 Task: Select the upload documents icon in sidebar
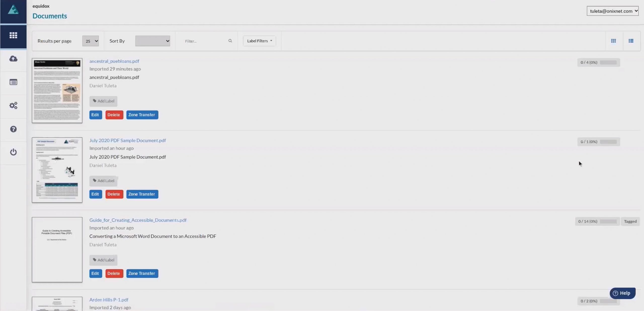pyautogui.click(x=13, y=59)
